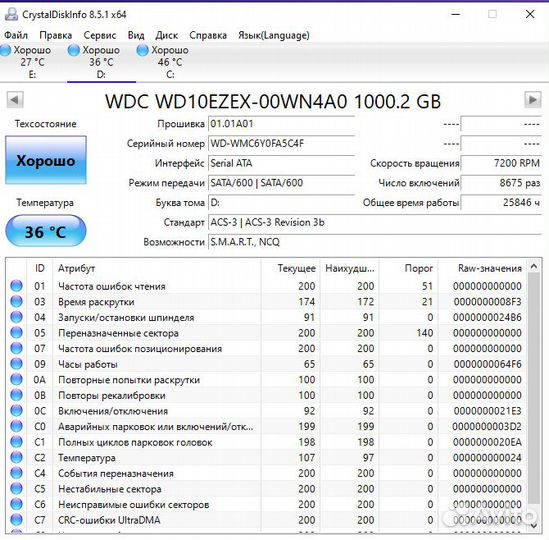The width and height of the screenshot is (549, 540).
Task: Select disk C: tab at 46 °C
Action: pos(170,62)
